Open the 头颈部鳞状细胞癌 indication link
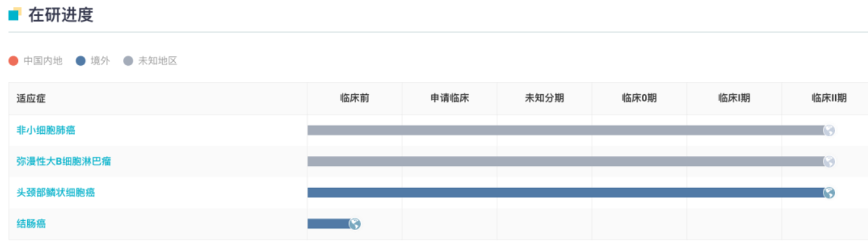The height and width of the screenshot is (248, 868). (x=56, y=192)
